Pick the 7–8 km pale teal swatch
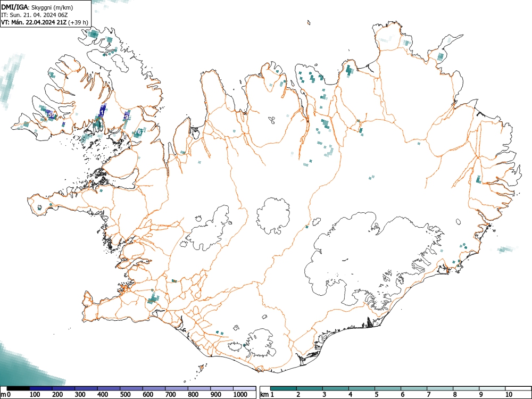 click(x=440, y=388)
